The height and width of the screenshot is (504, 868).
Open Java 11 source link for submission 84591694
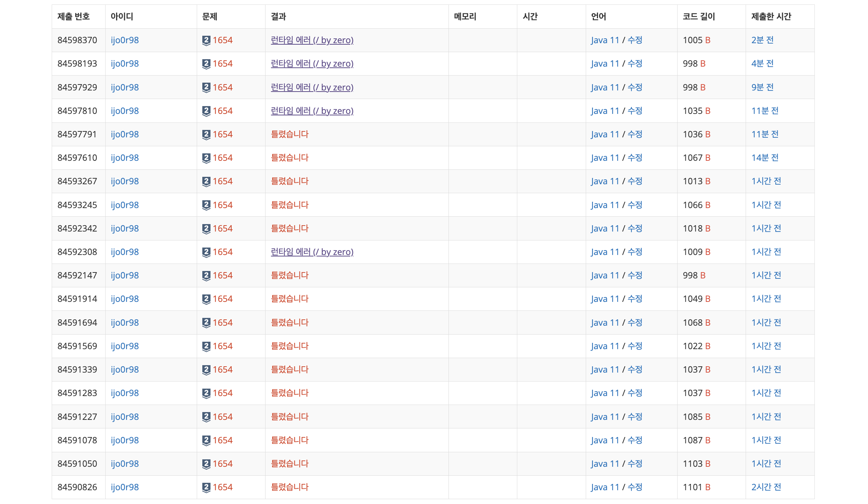pos(605,323)
